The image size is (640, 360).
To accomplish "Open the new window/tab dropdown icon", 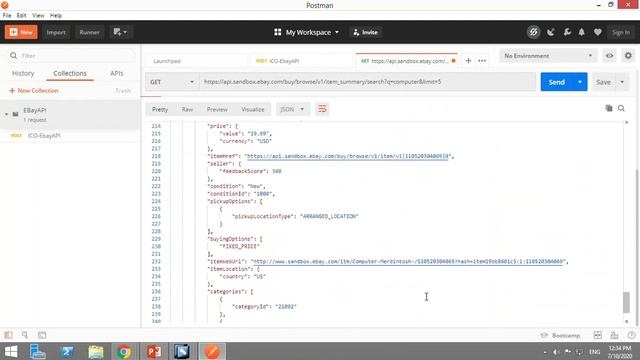I will 120,32.
